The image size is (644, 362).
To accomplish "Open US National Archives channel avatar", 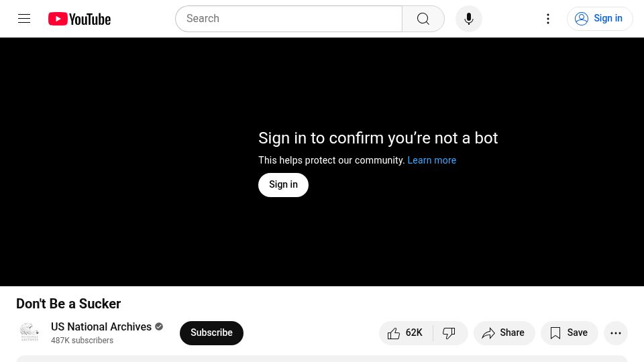I will 30,333.
